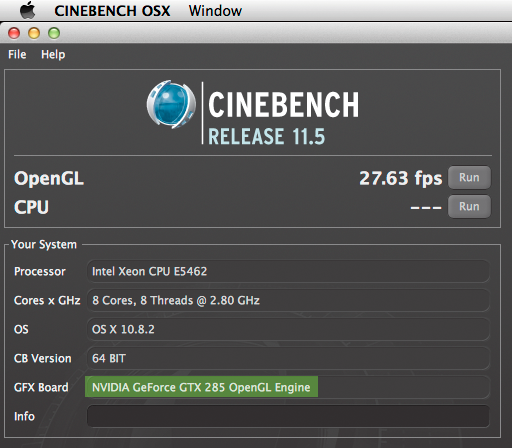The width and height of the screenshot is (512, 448).
Task: Select the Cores x GHz field
Action: [288, 300]
